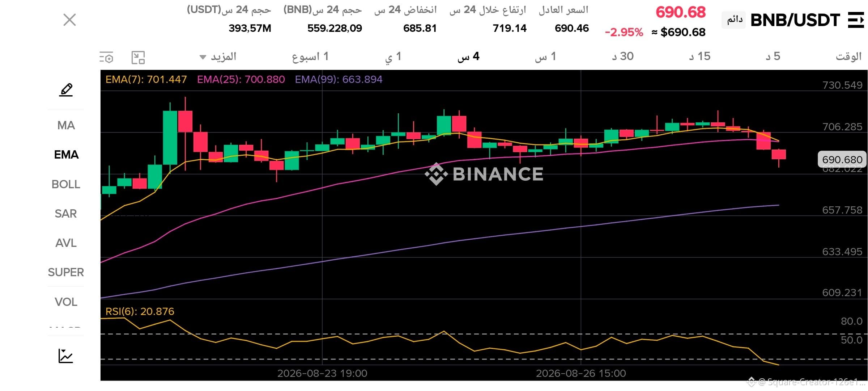Click the mark price 690.46

coord(572,28)
